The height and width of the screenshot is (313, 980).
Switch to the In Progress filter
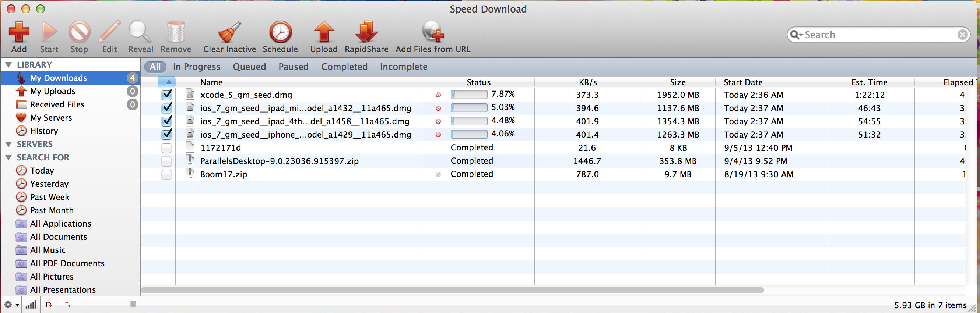(197, 67)
